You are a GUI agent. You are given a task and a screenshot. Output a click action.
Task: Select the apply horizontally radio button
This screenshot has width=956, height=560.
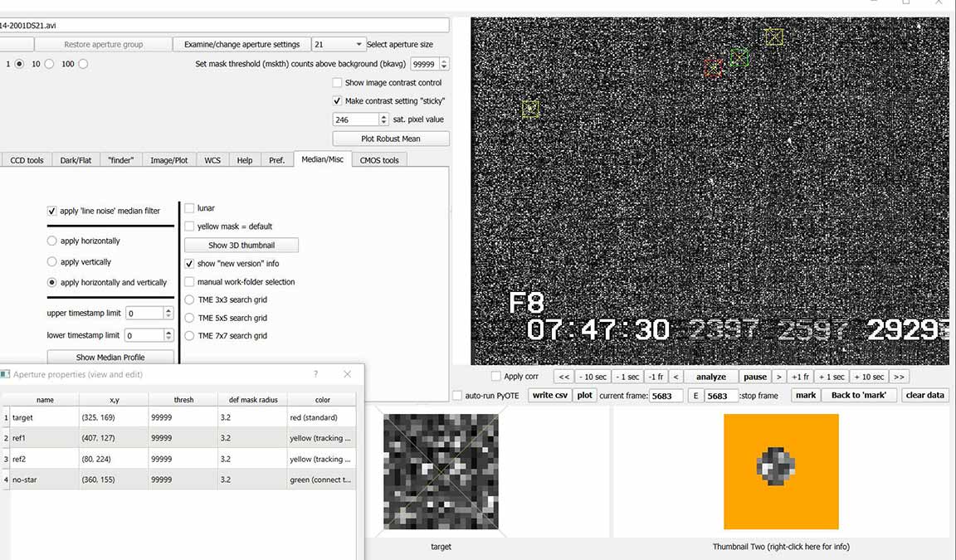53,241
